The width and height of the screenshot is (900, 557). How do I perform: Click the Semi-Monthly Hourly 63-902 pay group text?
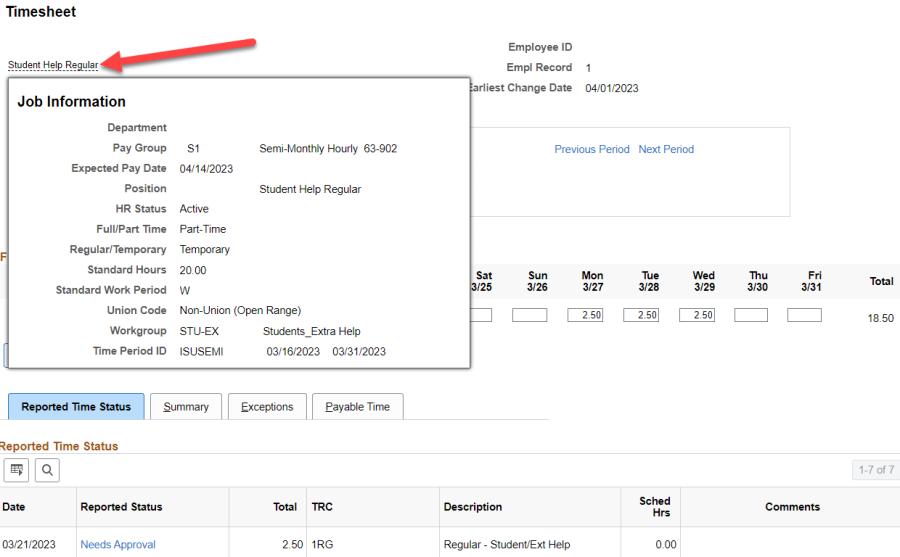(x=328, y=149)
